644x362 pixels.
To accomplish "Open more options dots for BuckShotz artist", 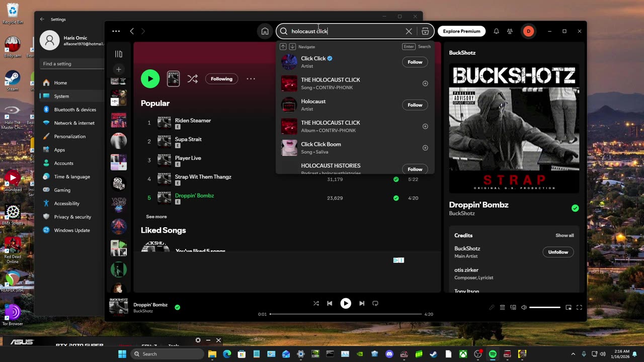I will (x=251, y=79).
